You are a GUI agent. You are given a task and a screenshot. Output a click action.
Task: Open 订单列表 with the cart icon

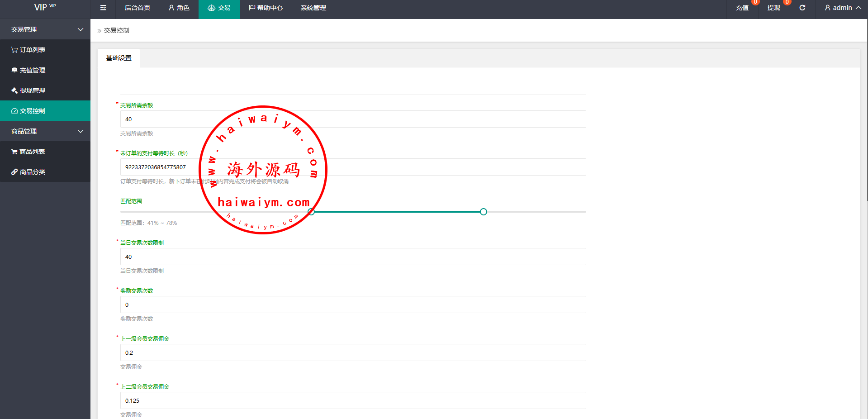(x=28, y=50)
